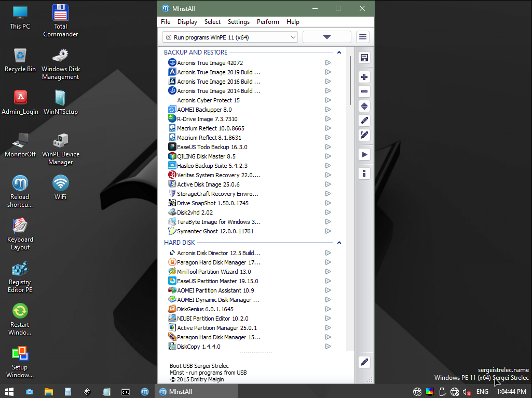Launch AOMEI Backupper 8.0 via its run arrow
Screen dimensions: 532x398
click(x=328, y=110)
